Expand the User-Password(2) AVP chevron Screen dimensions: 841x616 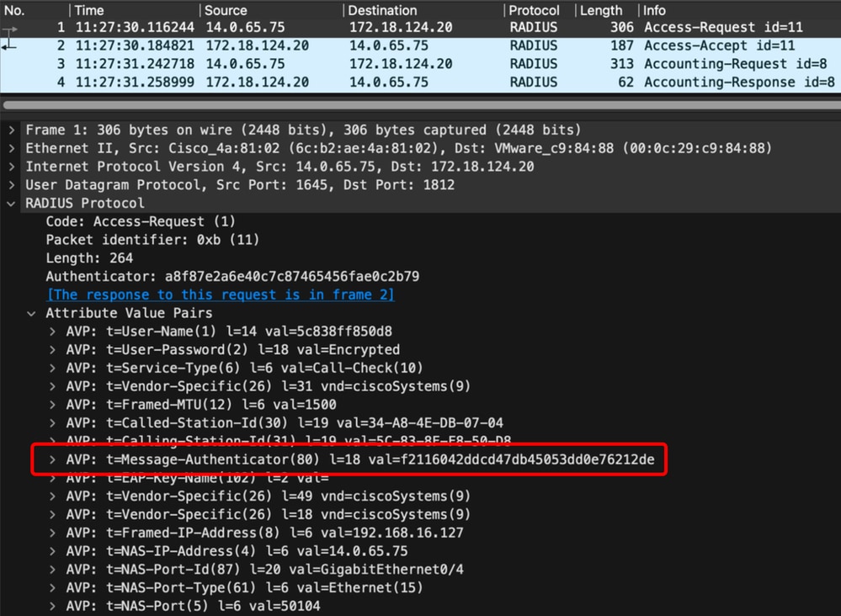point(52,349)
